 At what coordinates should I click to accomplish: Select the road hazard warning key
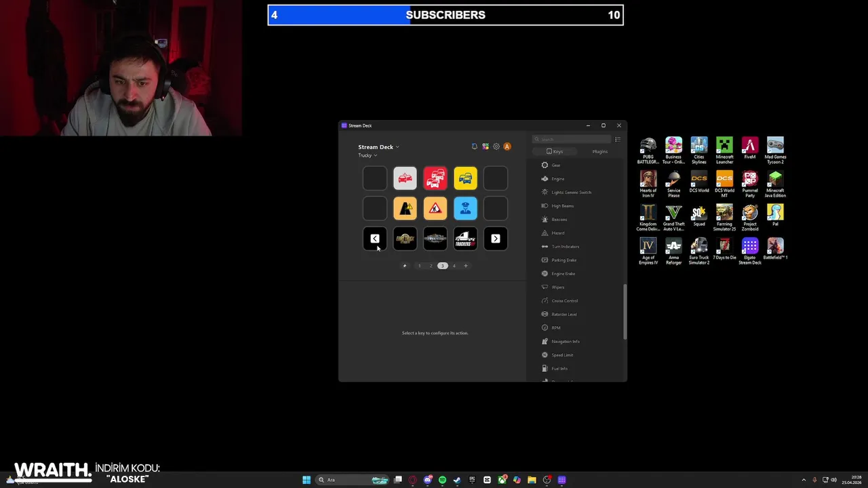tap(405, 209)
